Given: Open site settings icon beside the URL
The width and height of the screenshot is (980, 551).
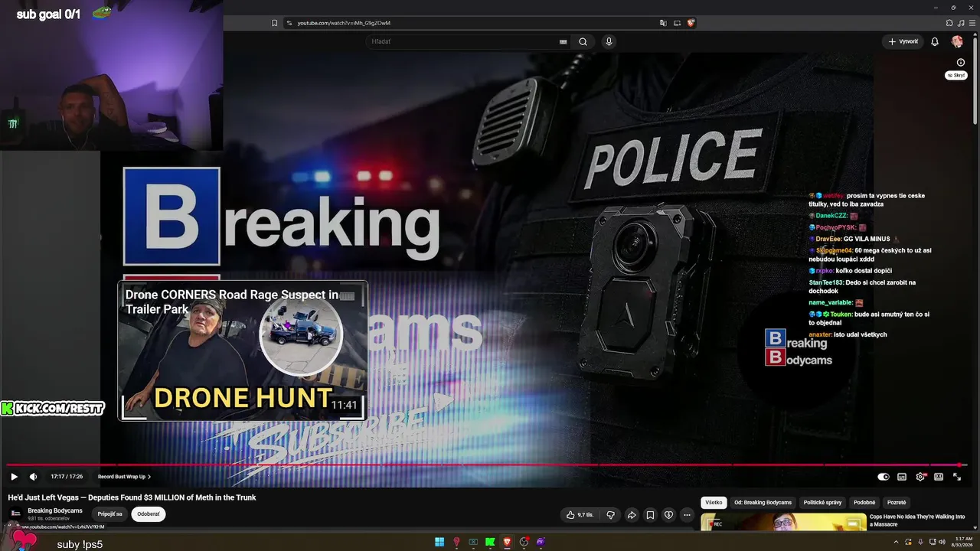Looking at the screenshot, I should pyautogui.click(x=289, y=23).
